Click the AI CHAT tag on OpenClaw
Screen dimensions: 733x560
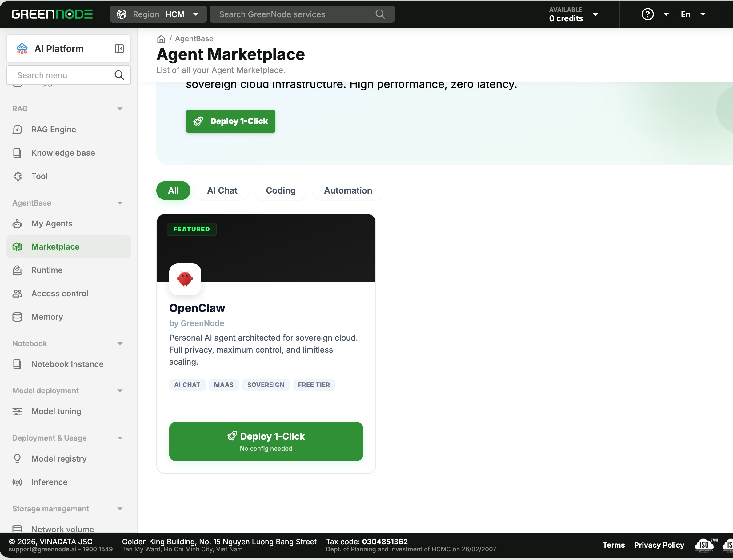(187, 385)
